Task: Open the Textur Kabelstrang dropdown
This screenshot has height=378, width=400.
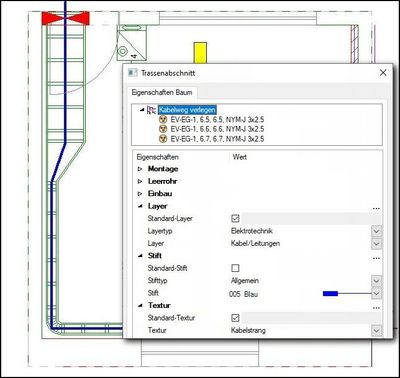Action: (x=376, y=330)
